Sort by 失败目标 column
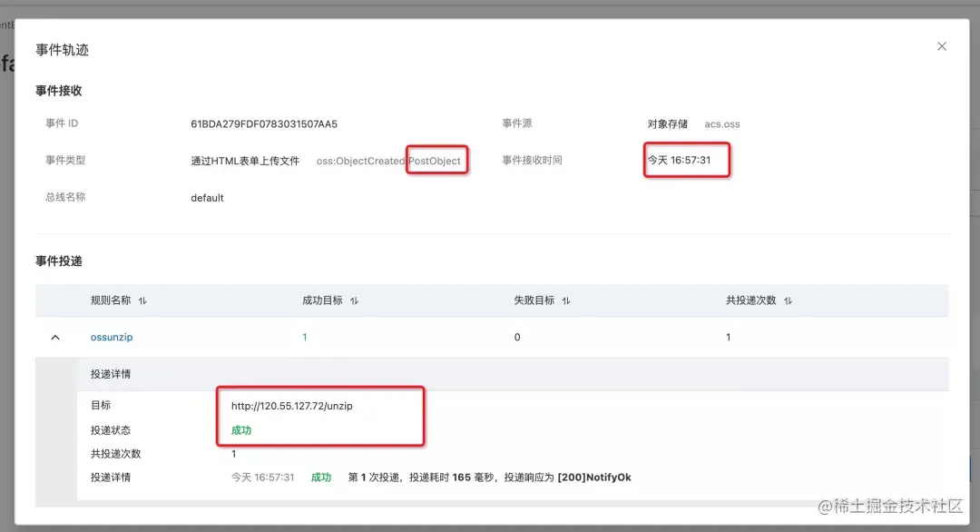 coord(566,300)
